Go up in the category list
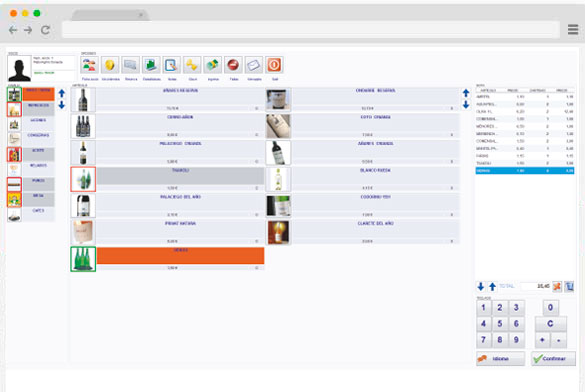 [62, 93]
